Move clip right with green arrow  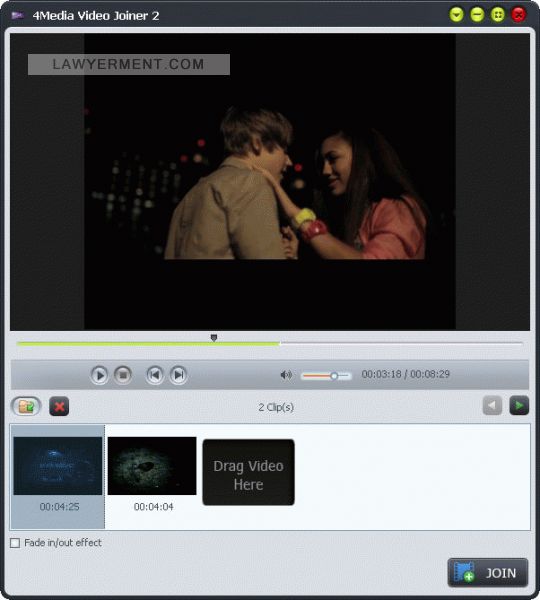click(x=519, y=405)
